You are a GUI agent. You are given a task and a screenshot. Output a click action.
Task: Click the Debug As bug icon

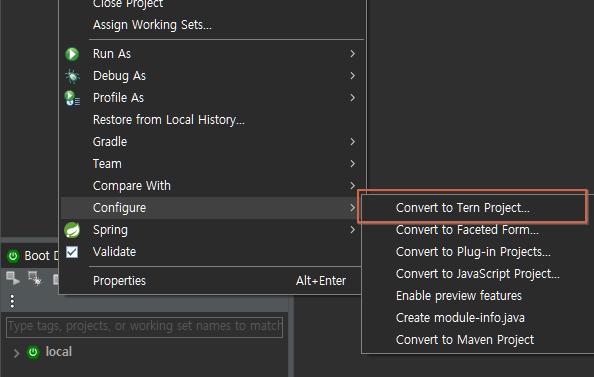coord(72,76)
